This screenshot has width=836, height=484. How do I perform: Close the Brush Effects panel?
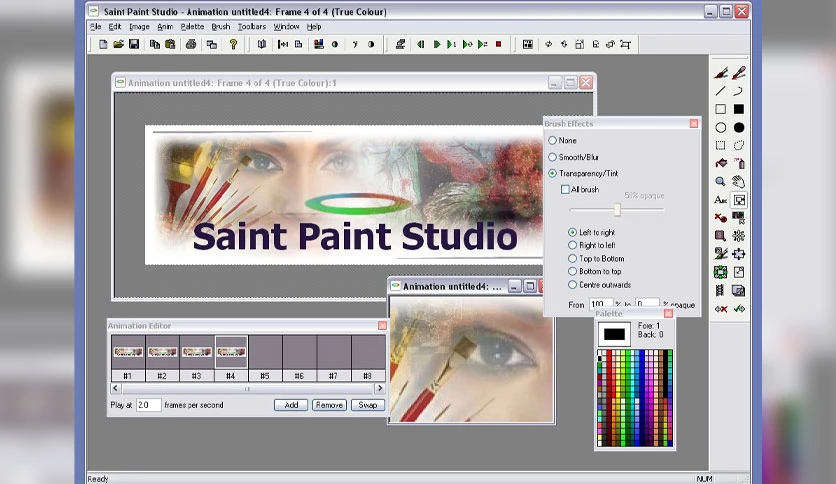click(694, 124)
